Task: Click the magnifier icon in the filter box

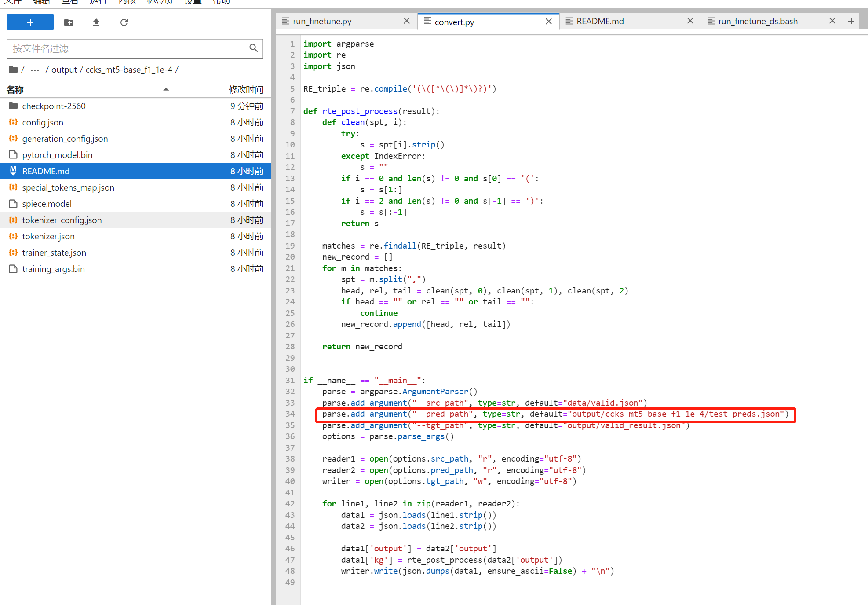Action: click(253, 48)
